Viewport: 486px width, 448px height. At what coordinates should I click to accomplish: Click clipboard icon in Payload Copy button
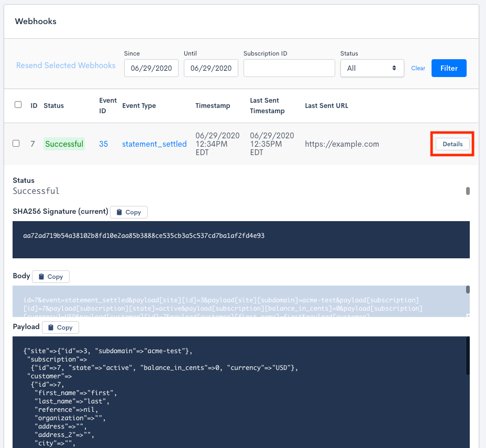(51, 327)
